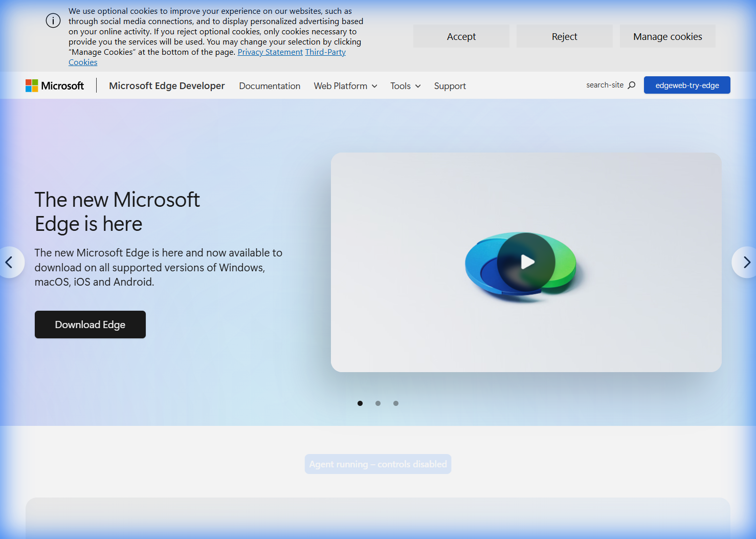Open the Third-Party Cookies link

(325, 52)
